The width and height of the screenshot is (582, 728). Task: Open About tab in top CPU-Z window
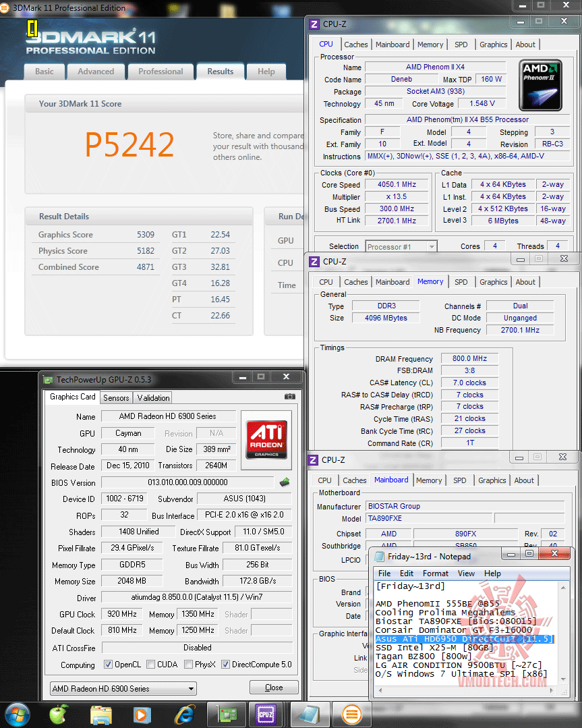(x=525, y=45)
